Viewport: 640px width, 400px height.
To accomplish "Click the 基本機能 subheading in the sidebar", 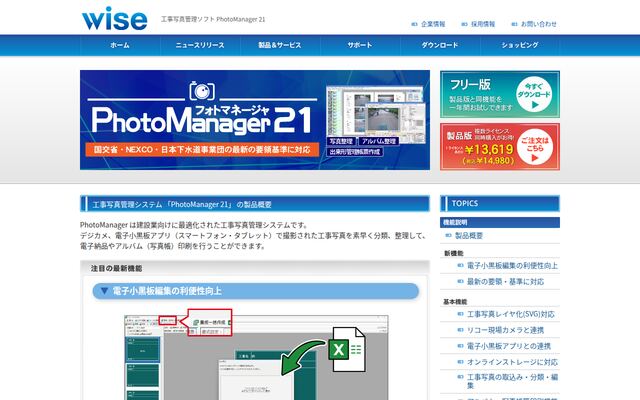I will (x=455, y=302).
